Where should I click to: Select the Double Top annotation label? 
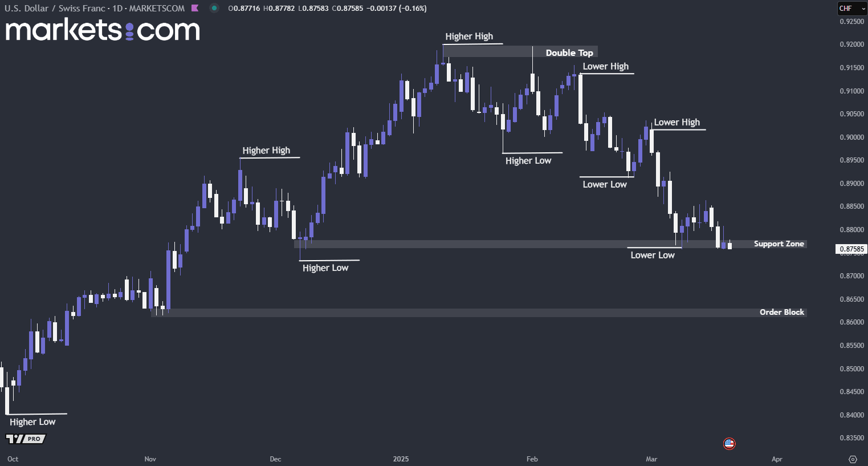[x=569, y=52]
